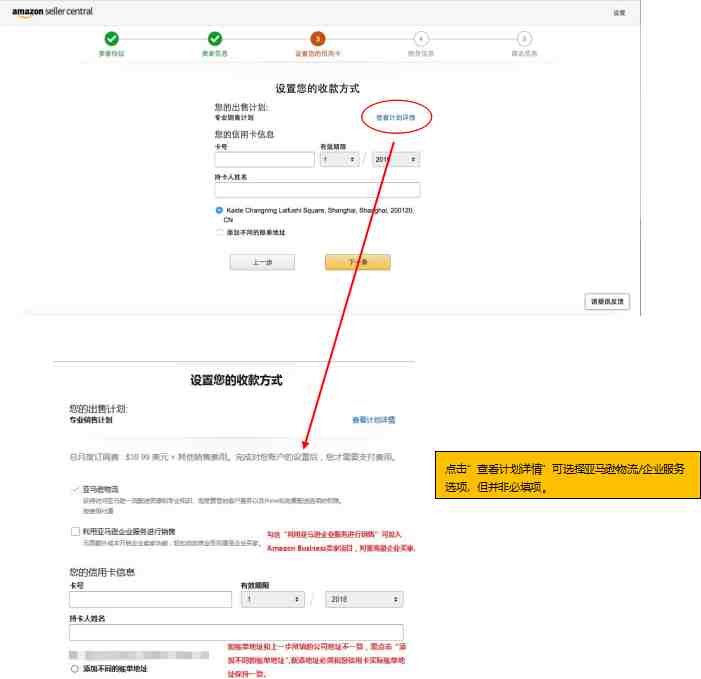The height and width of the screenshot is (679, 701).
Task: Click the 税务信息 step label
Action: 421,53
